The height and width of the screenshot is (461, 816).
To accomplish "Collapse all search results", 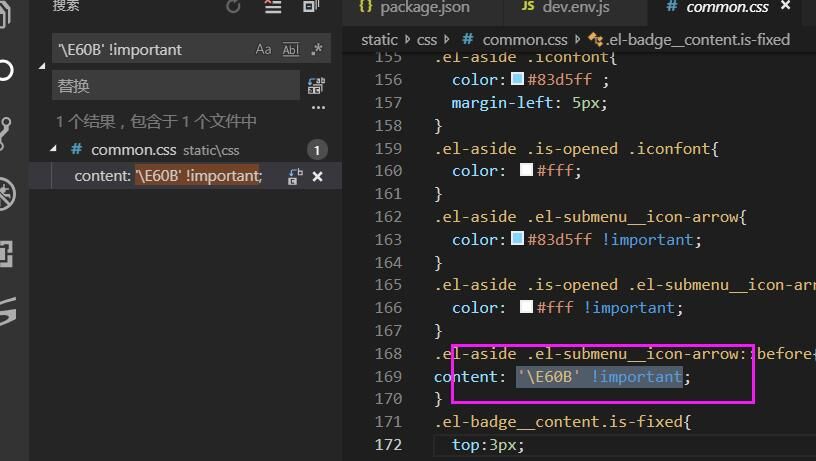I will coord(311,6).
